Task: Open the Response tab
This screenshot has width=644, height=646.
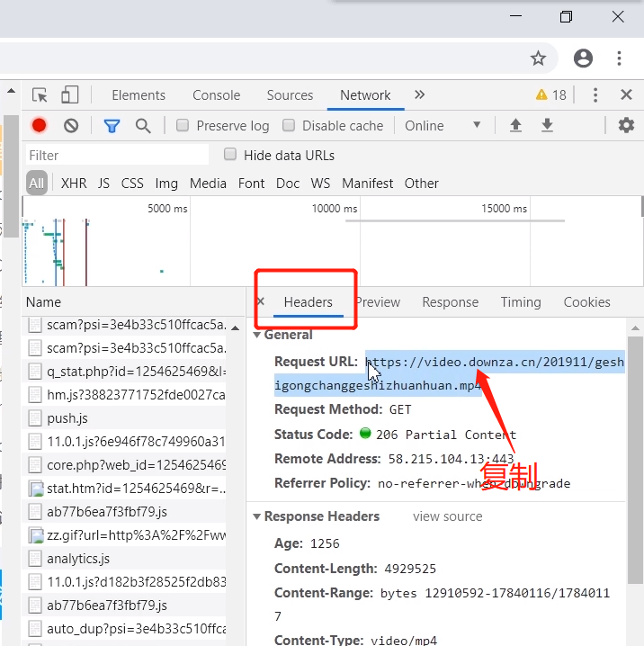Action: tap(450, 302)
